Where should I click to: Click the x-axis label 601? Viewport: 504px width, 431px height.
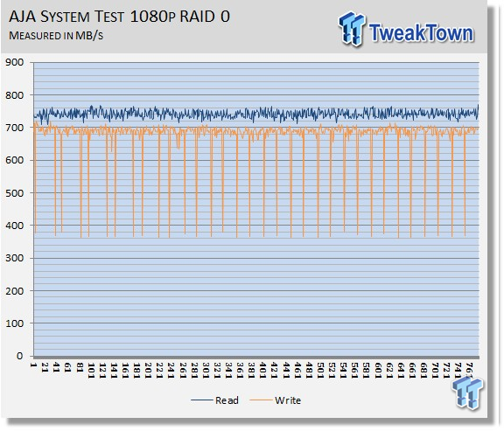point(378,371)
